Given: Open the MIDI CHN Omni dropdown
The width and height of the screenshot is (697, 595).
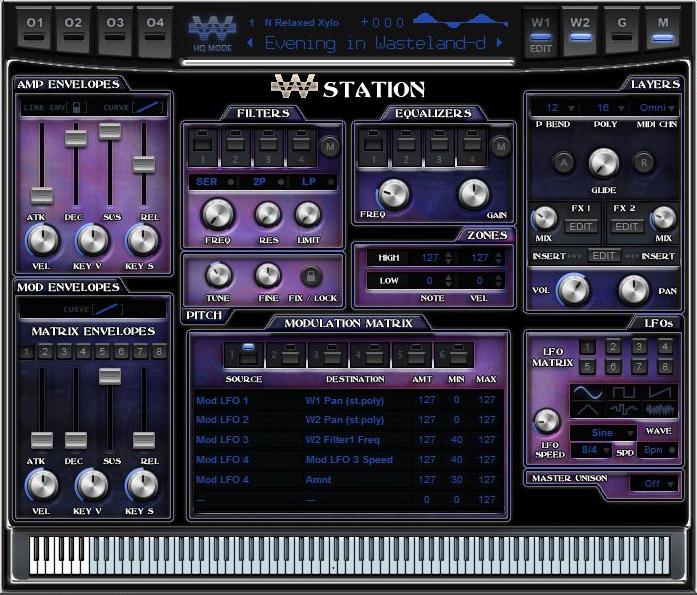Looking at the screenshot, I should coord(657,108).
